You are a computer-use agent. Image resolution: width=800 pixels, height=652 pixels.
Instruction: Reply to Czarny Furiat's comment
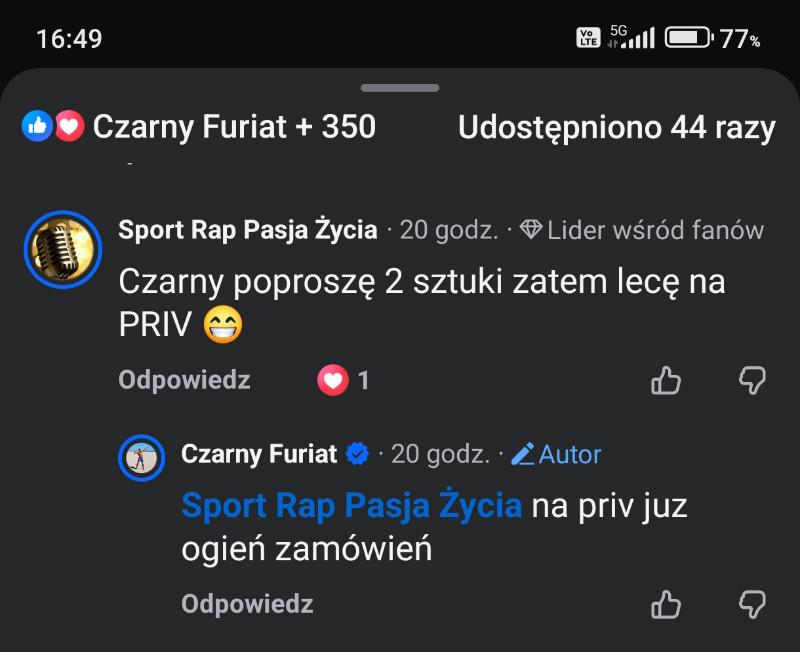247,604
